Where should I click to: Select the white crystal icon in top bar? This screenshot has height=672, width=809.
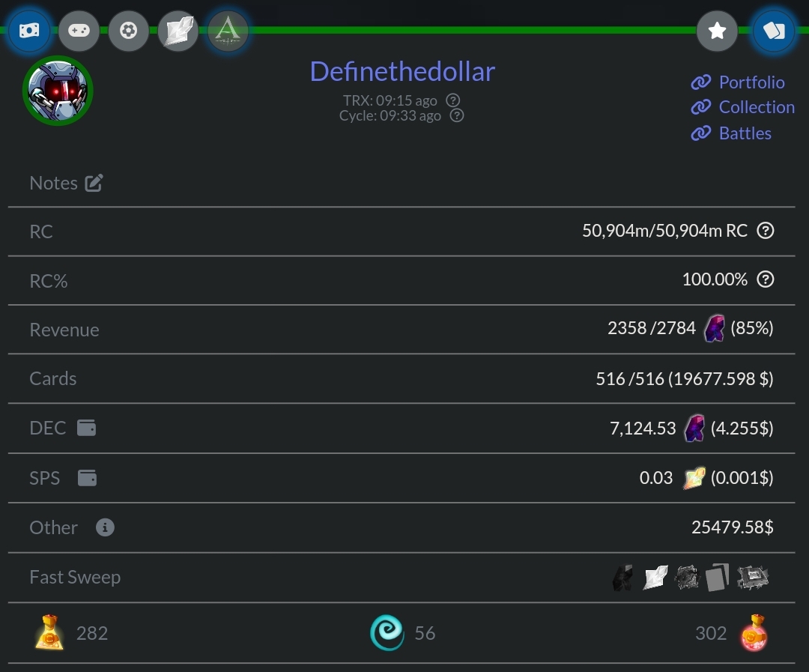[178, 31]
